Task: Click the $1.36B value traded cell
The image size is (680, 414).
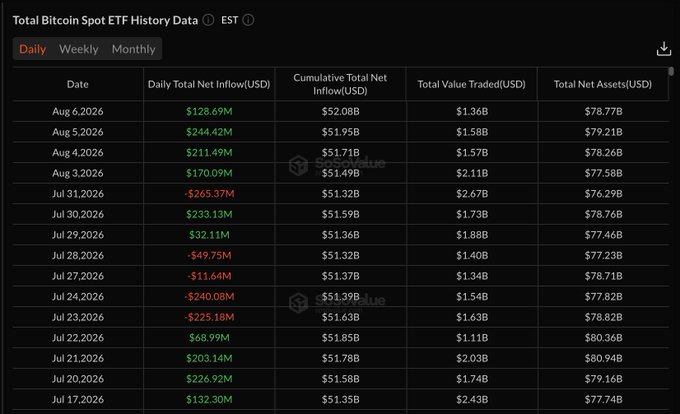Action: coord(472,111)
